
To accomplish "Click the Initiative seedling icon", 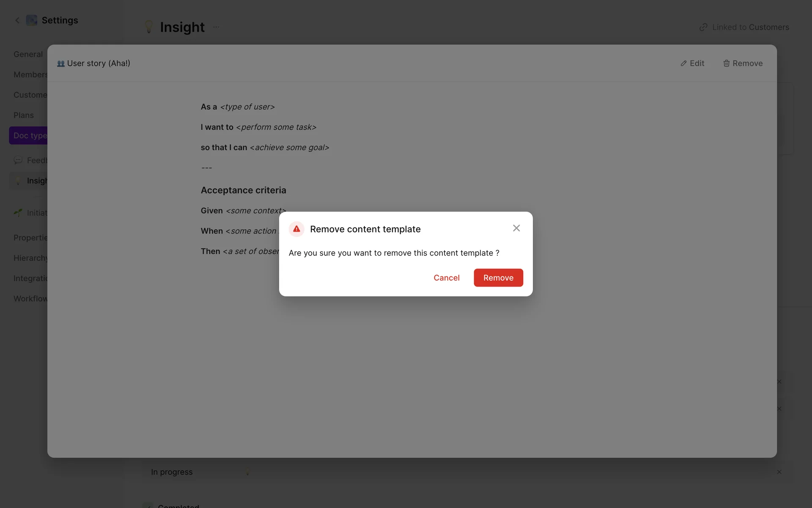I will 18,213.
